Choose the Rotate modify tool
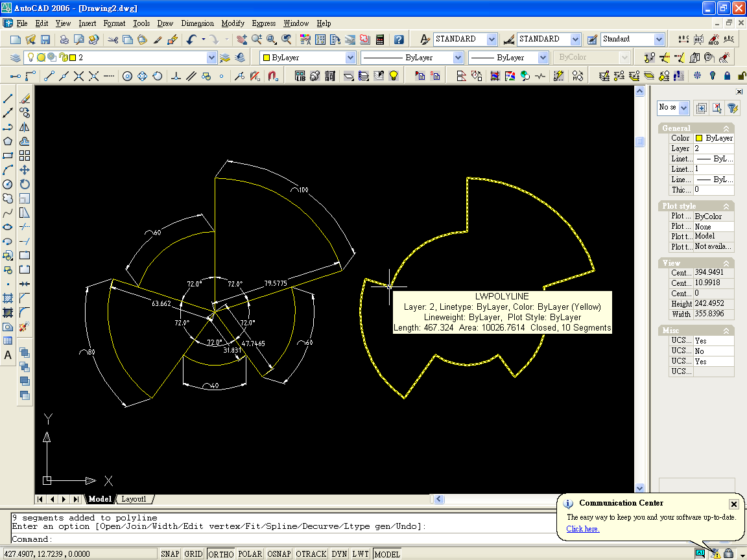Screen dimensions: 747x560 tap(25, 184)
